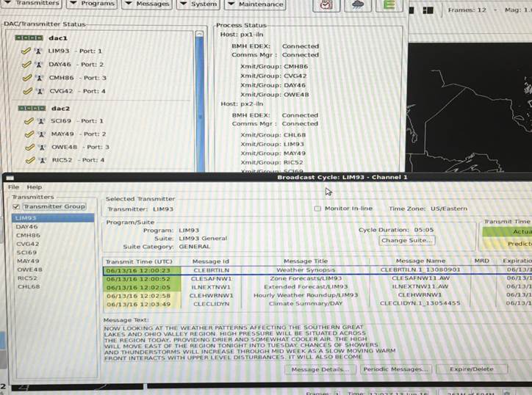Click the Broadcast Cycle window menu icon
Screen dimensions: 532x395
[x=10, y=178]
